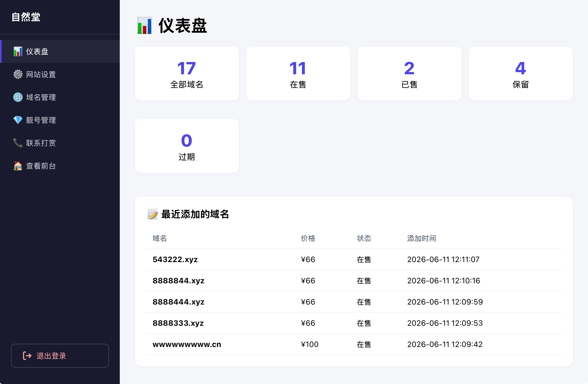This screenshot has height=384, width=588.
Task: Click the ¥100 price for wwwwwwwww.cn
Action: pyautogui.click(x=310, y=345)
